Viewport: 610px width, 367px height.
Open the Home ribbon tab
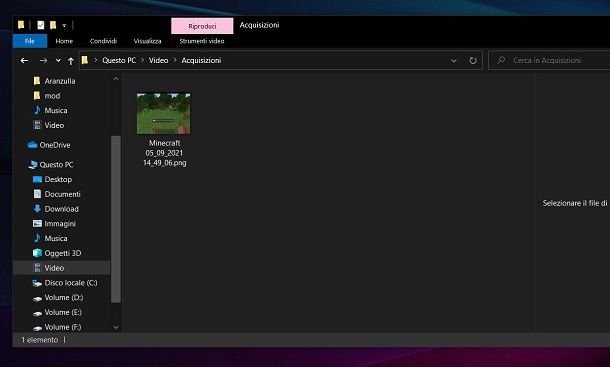click(x=64, y=41)
